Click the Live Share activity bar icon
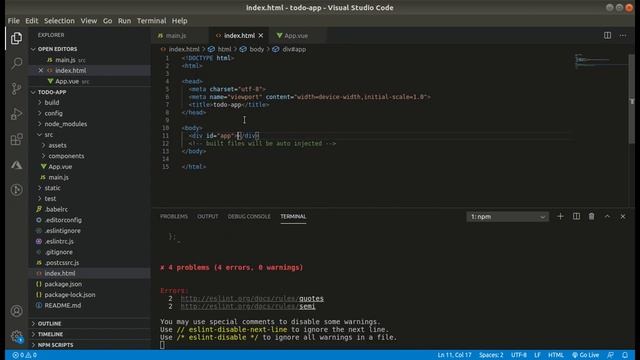 (x=16, y=190)
